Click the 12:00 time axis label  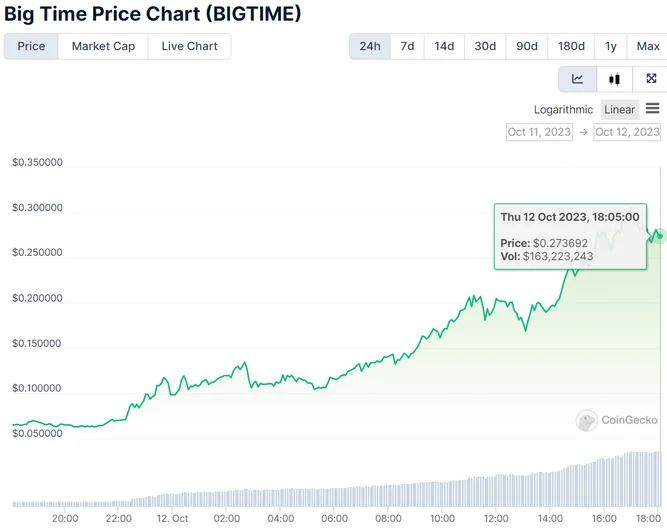(496, 519)
